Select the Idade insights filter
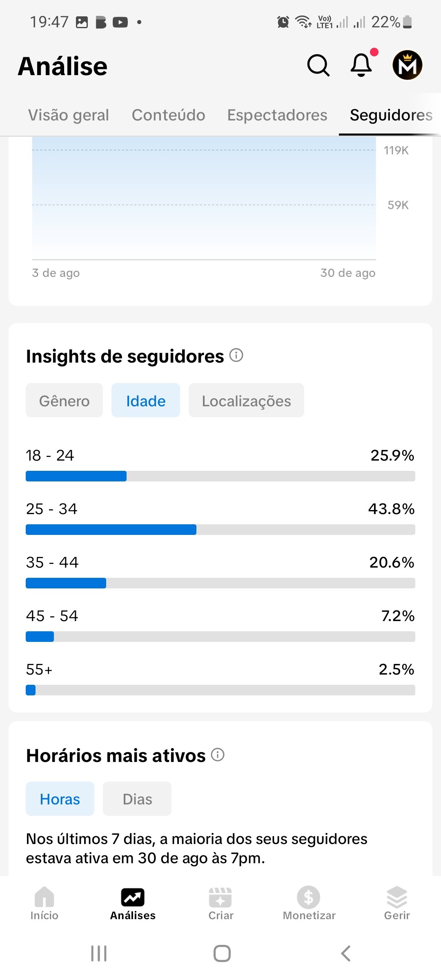The height and width of the screenshot is (980, 441). 146,401
